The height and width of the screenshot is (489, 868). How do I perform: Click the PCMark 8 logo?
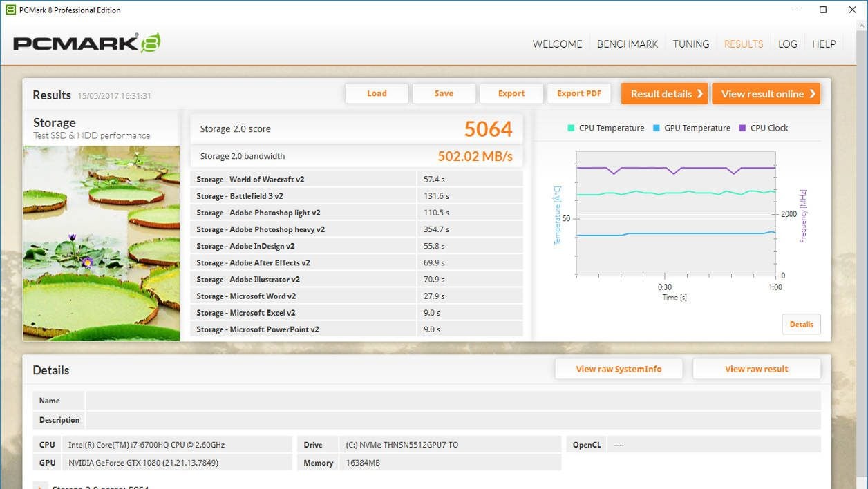(x=87, y=44)
